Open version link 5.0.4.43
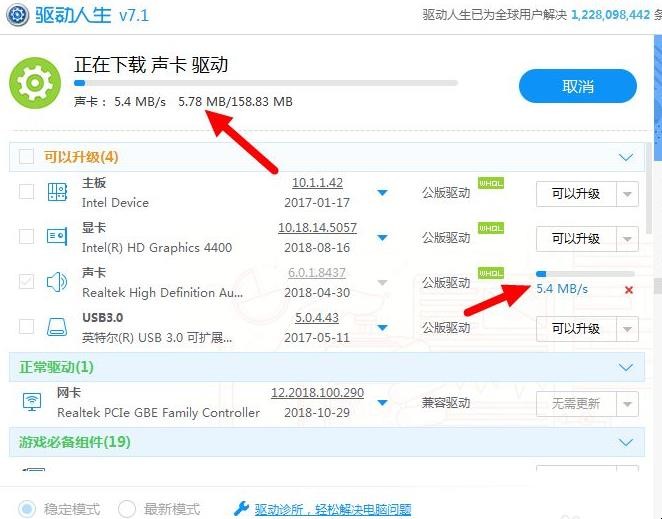 tap(317, 318)
